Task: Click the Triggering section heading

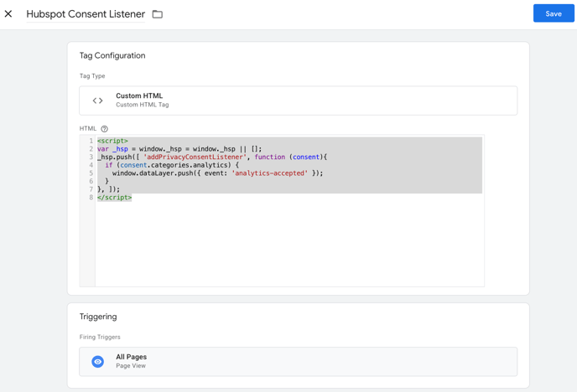Action: pyautogui.click(x=98, y=317)
